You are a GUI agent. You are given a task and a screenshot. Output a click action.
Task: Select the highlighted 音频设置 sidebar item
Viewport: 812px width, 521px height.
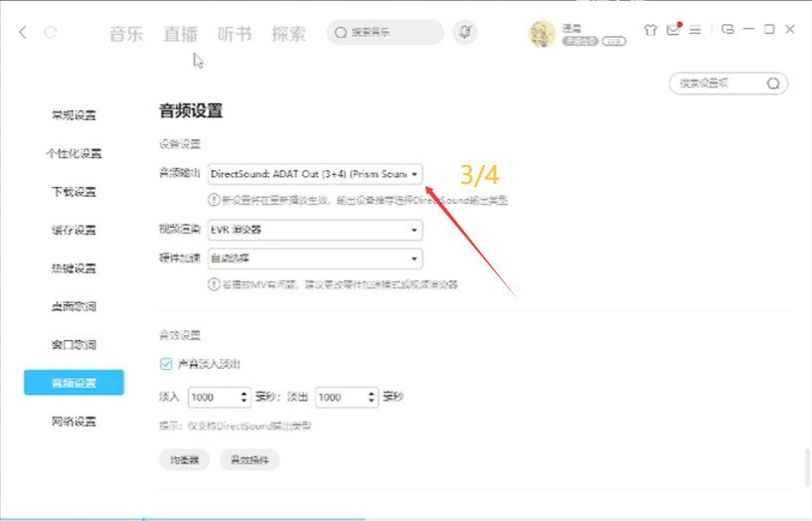[74, 383]
